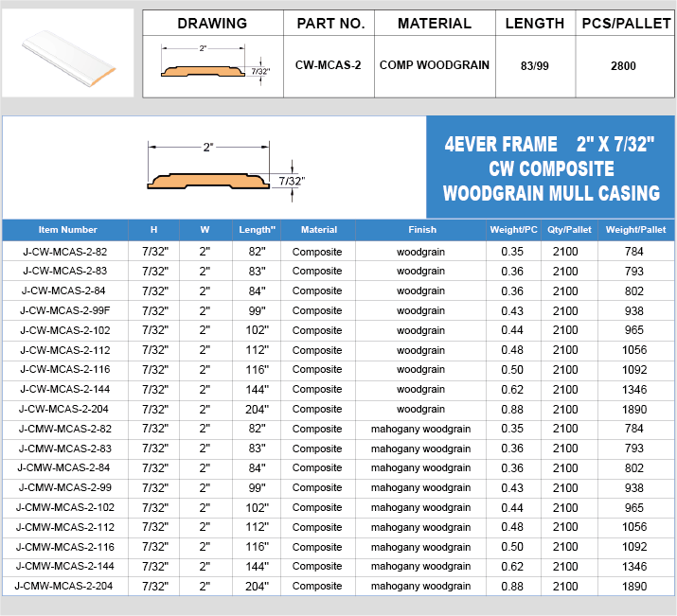Click weight/PC 0.50 in J-CMW-MCAS-2-116 row
This screenshot has width=677, height=616.
[x=512, y=547]
